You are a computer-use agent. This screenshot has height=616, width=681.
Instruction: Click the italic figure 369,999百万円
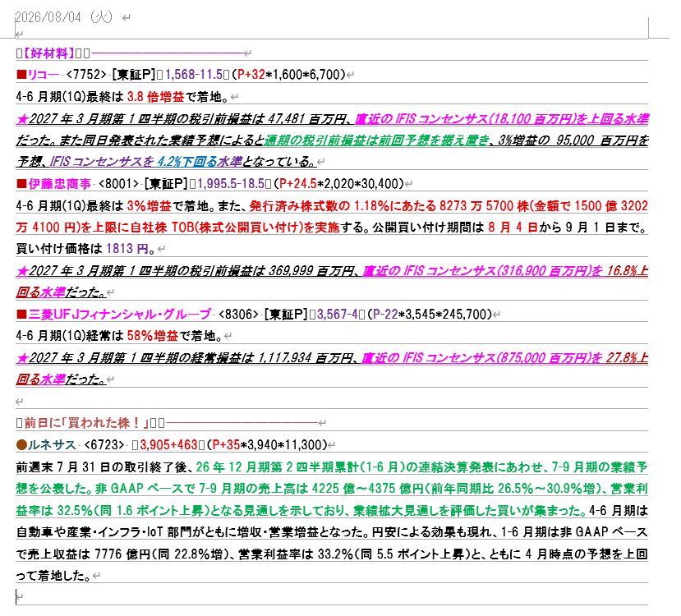(311, 271)
